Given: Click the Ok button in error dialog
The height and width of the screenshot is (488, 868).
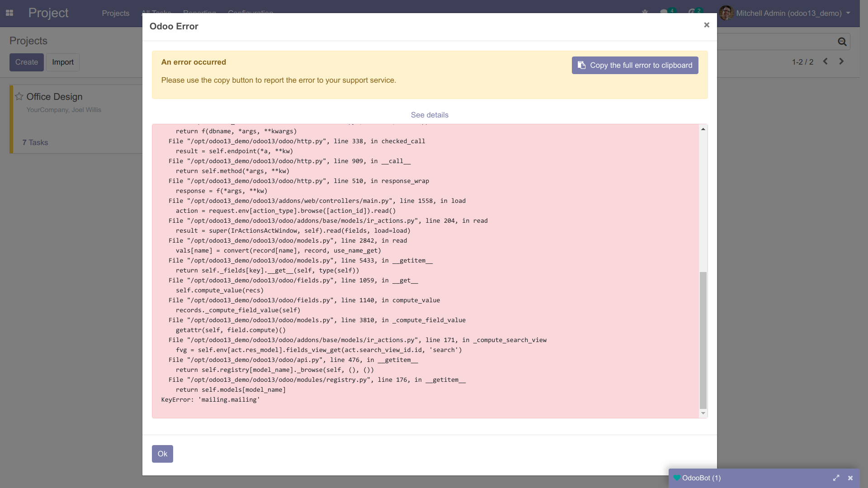Looking at the screenshot, I should [162, 454].
